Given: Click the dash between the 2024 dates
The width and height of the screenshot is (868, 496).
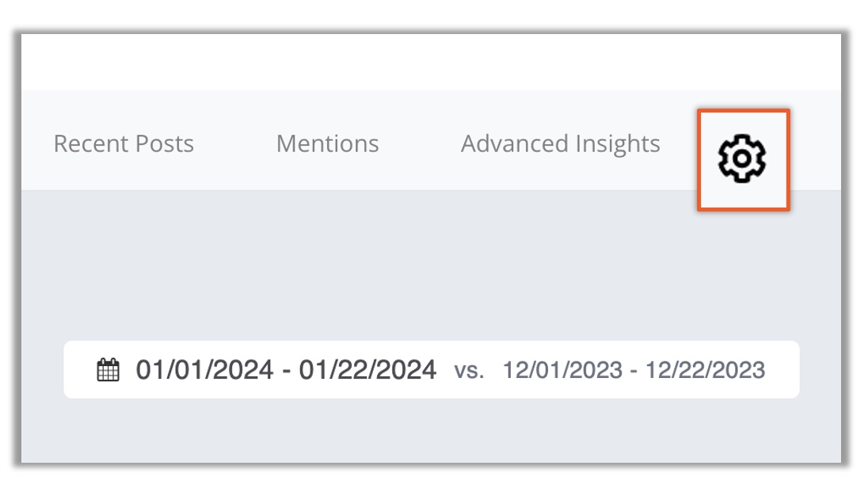Looking at the screenshot, I should pyautogui.click(x=287, y=371).
